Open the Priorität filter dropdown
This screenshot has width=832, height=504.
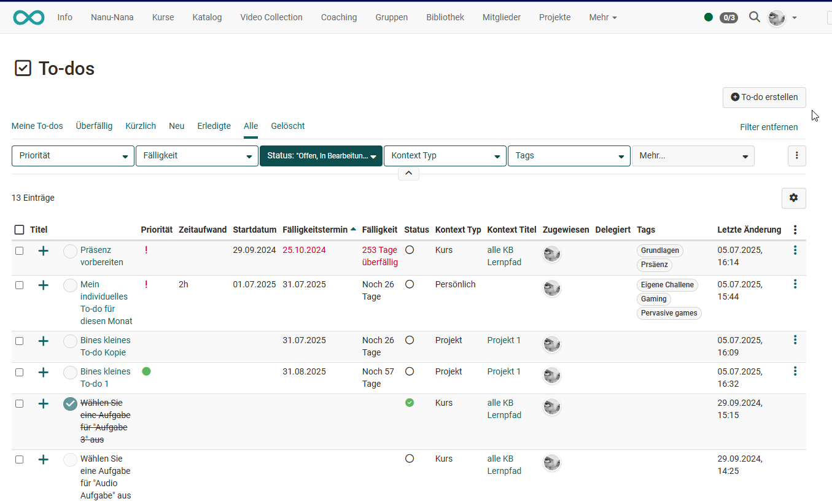(72, 156)
